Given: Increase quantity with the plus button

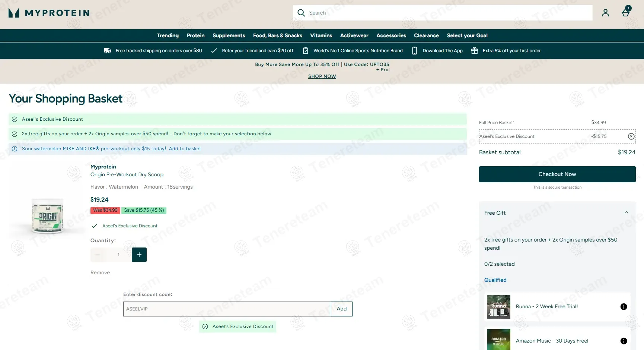Looking at the screenshot, I should click(x=139, y=255).
